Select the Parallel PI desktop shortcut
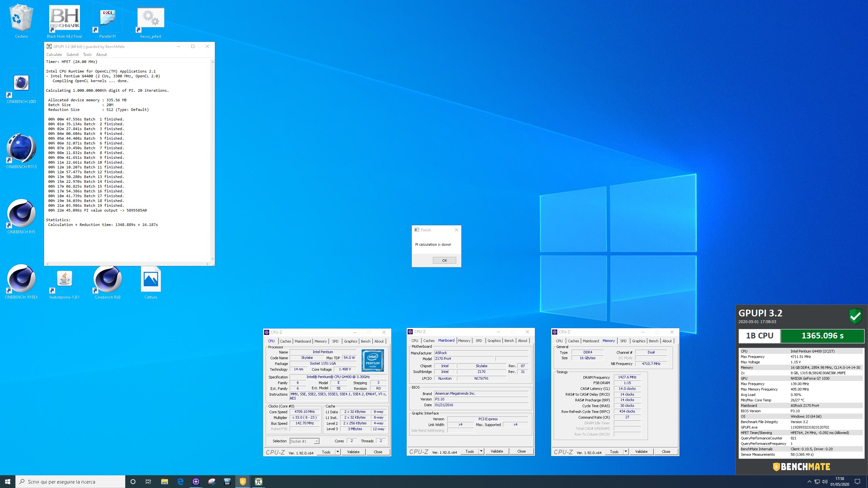The height and width of the screenshot is (488, 868). coord(107,21)
